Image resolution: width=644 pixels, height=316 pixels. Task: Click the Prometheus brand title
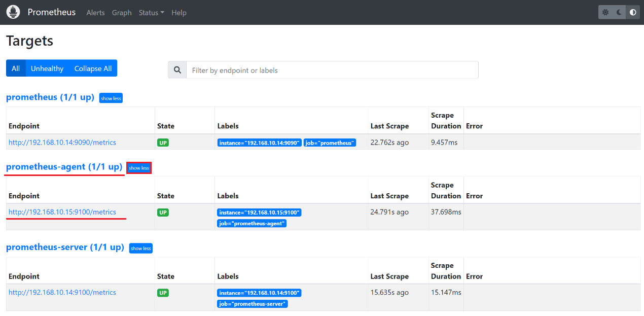pos(52,12)
